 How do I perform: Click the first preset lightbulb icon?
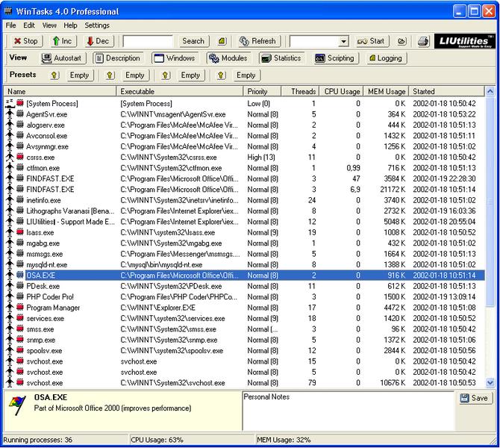coord(54,75)
